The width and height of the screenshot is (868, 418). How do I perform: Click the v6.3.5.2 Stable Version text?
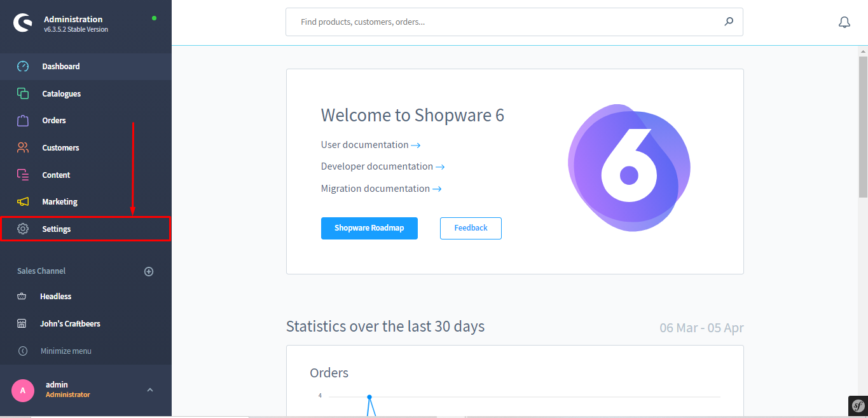coord(76,29)
